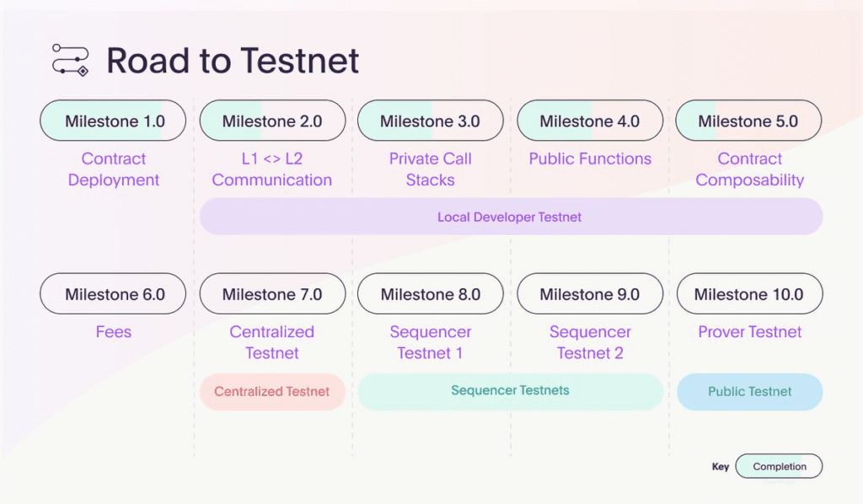Open the Milestone 8.0 pill

pos(431,294)
